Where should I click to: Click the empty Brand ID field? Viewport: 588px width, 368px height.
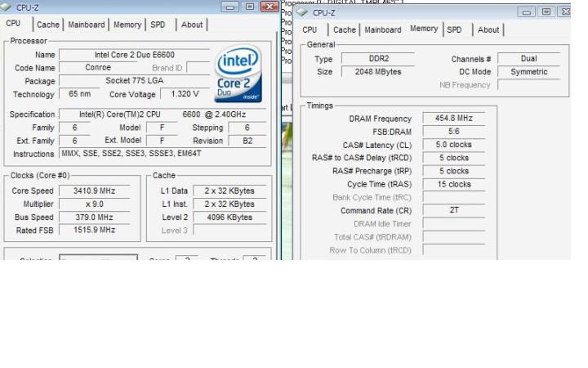tap(198, 68)
